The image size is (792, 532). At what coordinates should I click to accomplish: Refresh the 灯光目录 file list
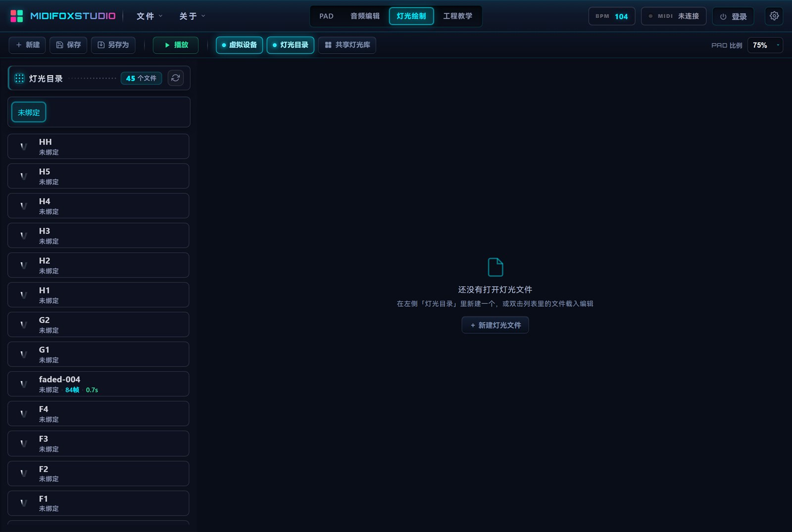(176, 78)
